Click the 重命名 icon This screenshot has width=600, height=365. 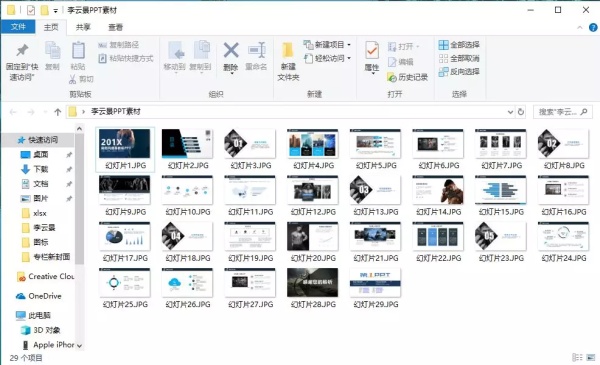256,51
